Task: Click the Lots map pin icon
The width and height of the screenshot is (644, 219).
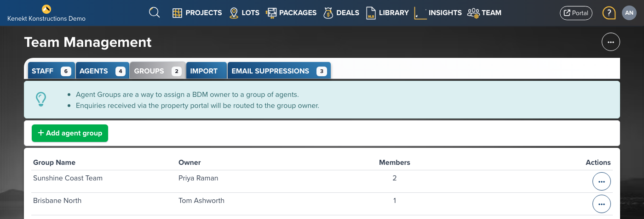Action: tap(234, 13)
